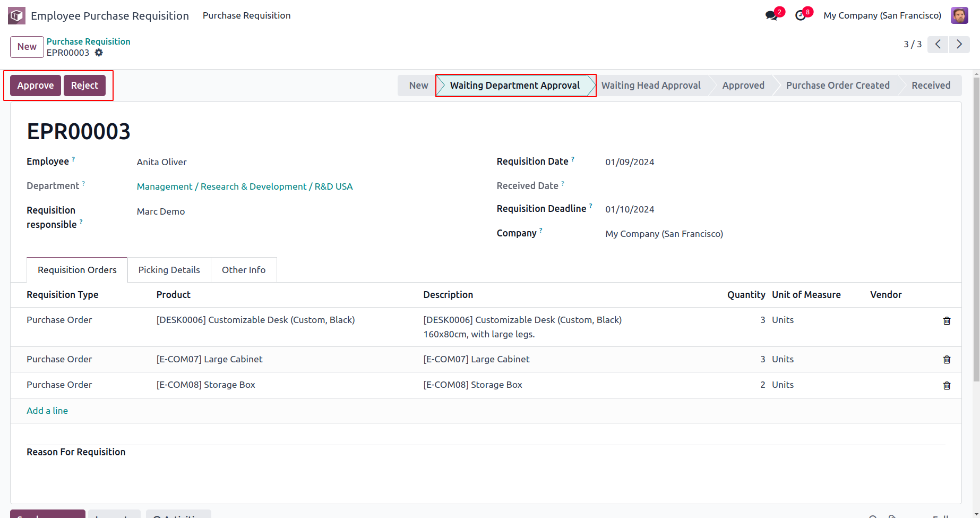Open the user avatar menu
The image size is (980, 518).
click(959, 15)
